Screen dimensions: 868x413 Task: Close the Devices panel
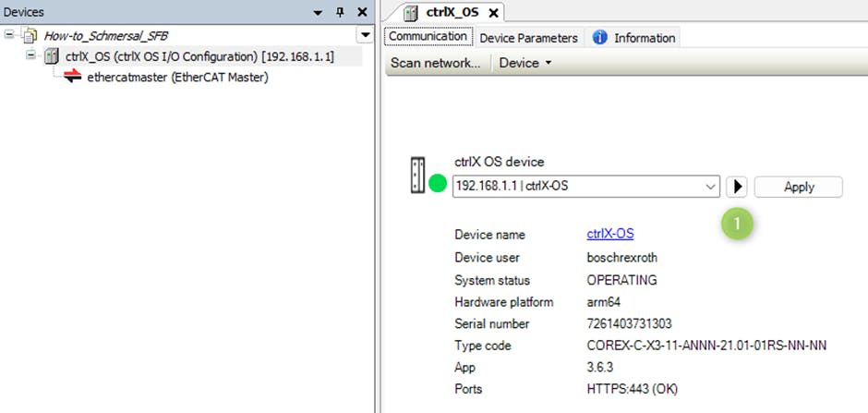(x=362, y=12)
